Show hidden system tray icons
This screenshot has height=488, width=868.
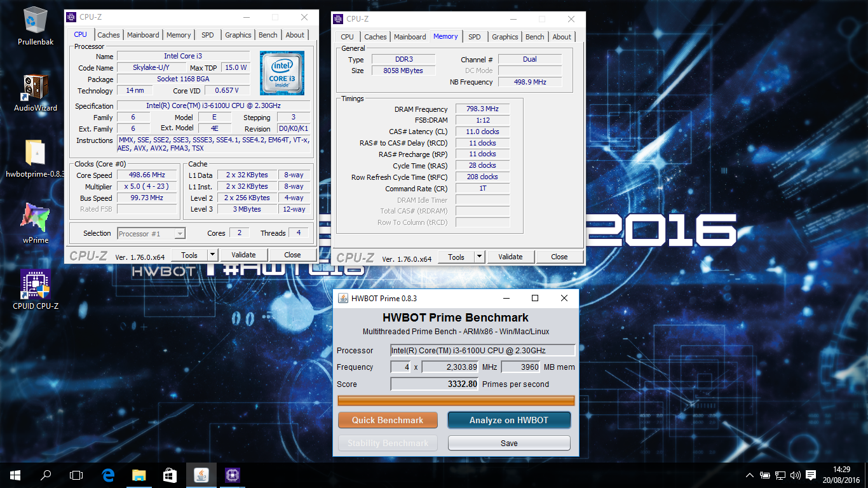[x=750, y=475]
